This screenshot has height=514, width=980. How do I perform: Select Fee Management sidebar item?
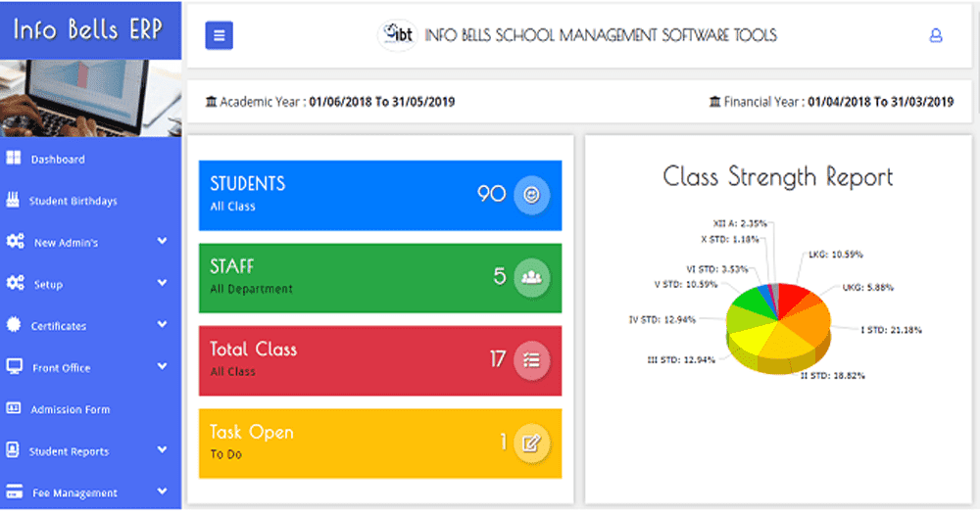pos(90,492)
